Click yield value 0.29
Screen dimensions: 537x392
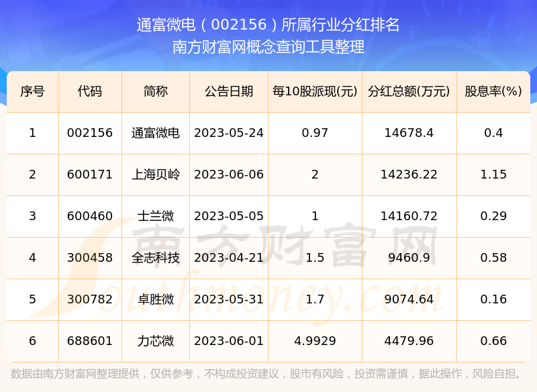tap(493, 216)
